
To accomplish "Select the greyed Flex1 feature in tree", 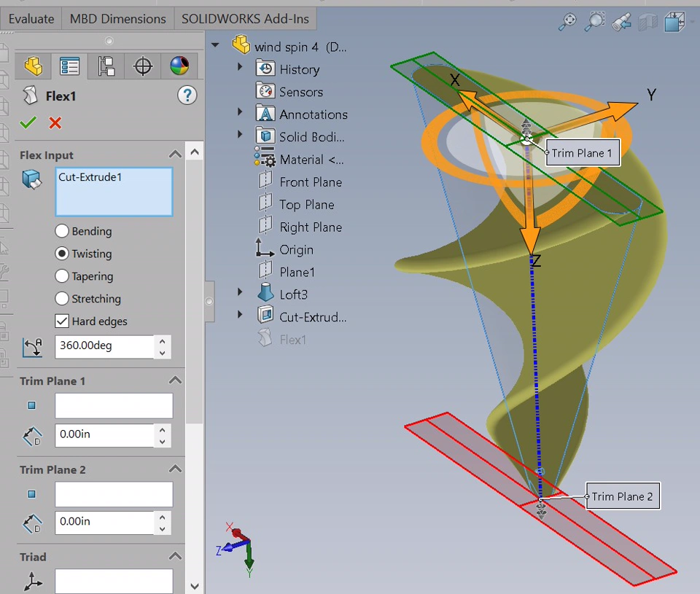I will point(292,340).
